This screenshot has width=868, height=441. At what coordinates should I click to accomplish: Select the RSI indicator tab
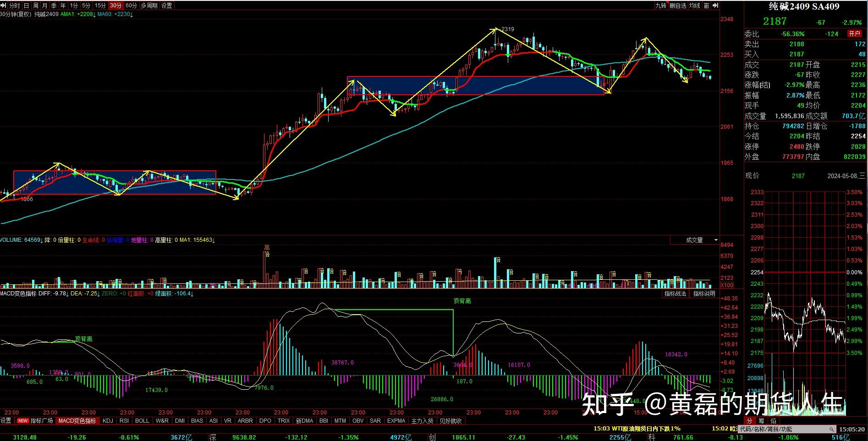tap(124, 421)
